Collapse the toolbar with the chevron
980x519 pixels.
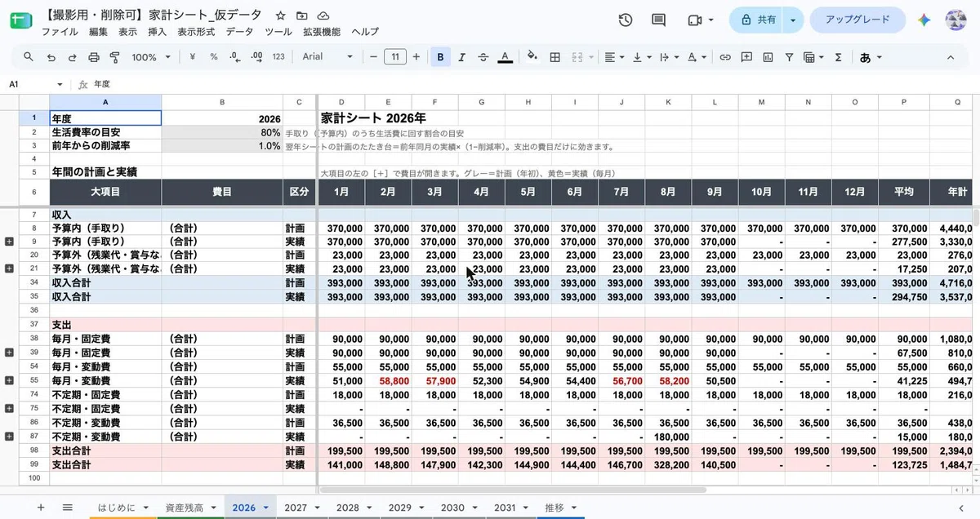tap(951, 57)
